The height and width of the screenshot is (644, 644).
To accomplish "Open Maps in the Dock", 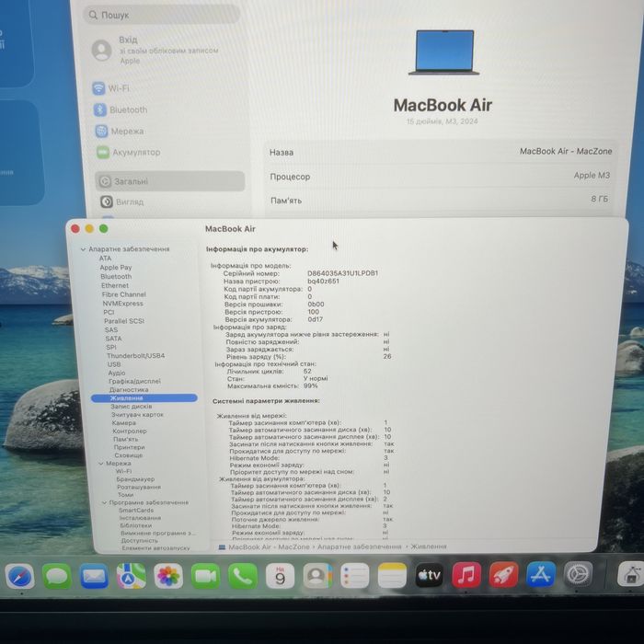I will point(131,576).
